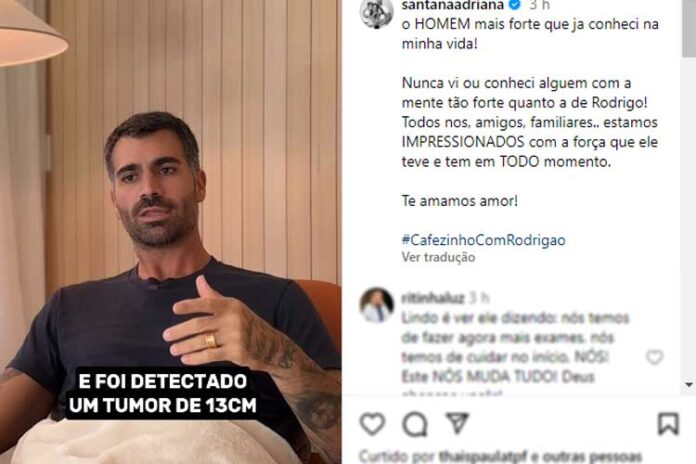This screenshot has height=464, width=696.
Task: Click the tumor de 13cm video caption
Action: (x=162, y=393)
